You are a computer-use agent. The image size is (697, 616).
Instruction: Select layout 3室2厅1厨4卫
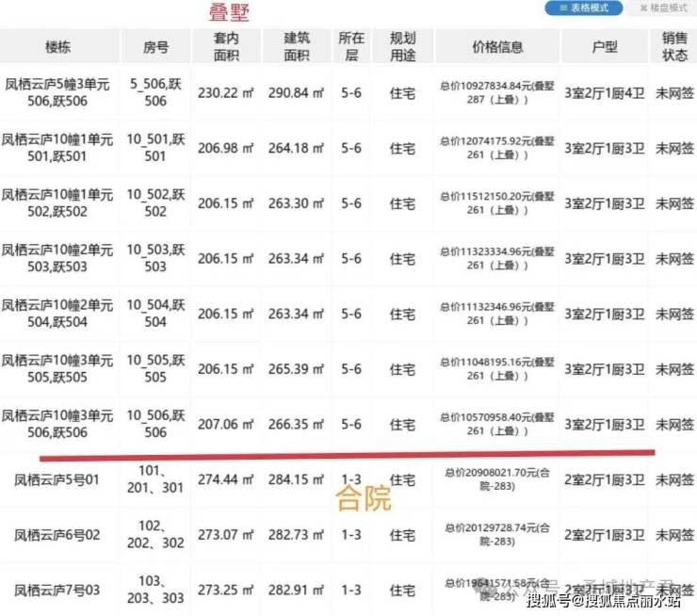[605, 93]
